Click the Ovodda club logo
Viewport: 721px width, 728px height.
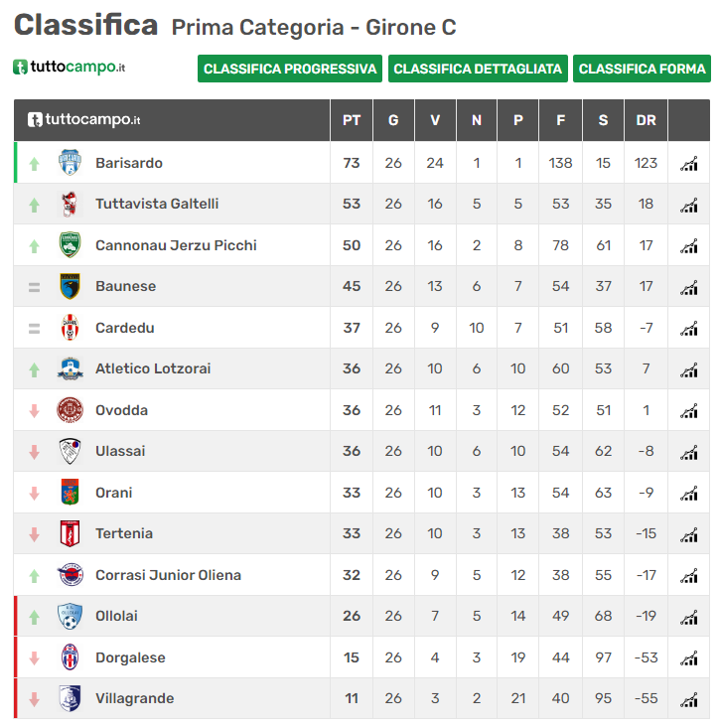tap(71, 410)
